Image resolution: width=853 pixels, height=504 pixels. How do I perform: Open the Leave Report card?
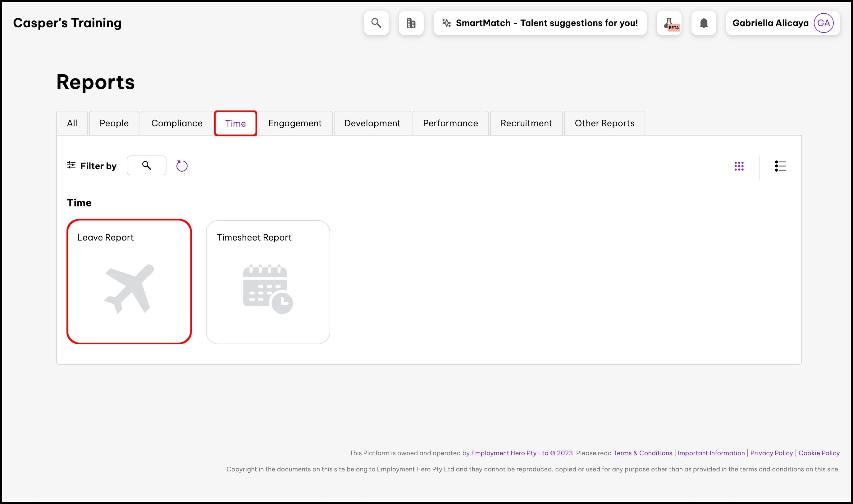pos(129,281)
